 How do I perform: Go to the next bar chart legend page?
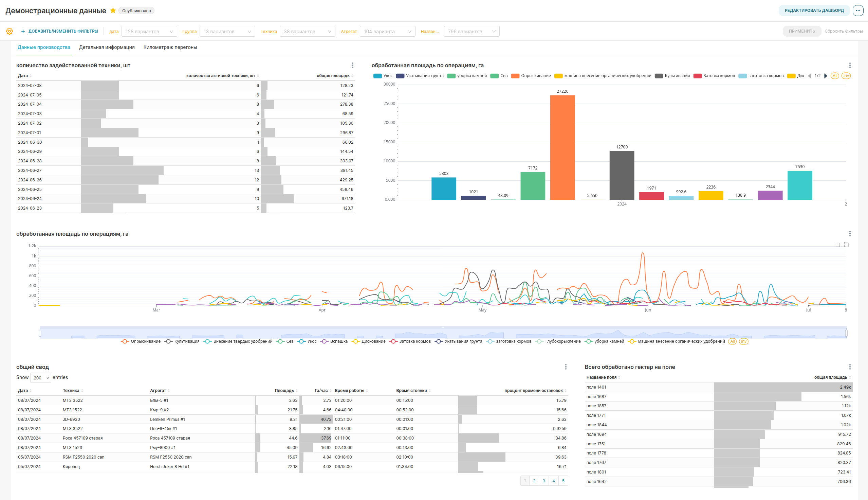click(x=826, y=76)
